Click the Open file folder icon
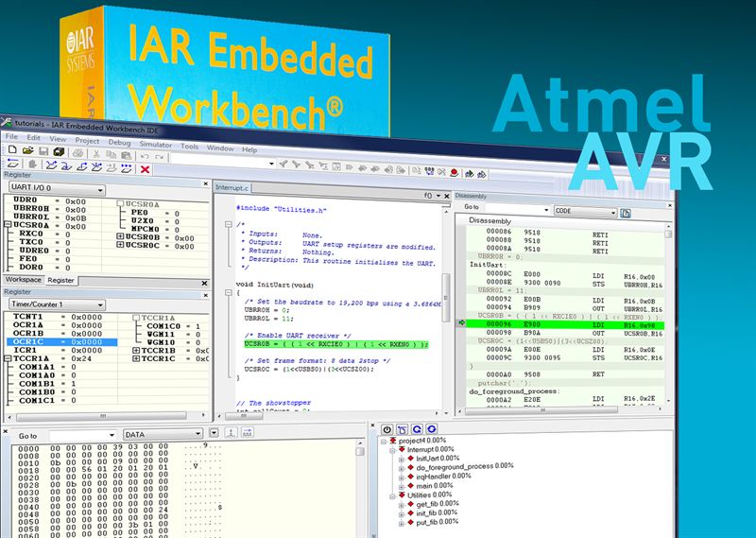The height and width of the screenshot is (538, 756). tap(26, 151)
